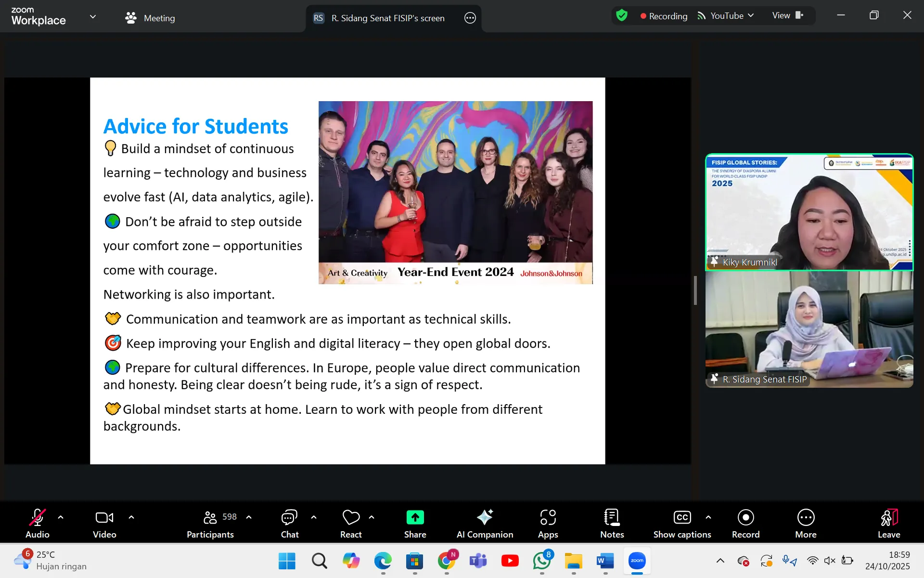Switch to the Meeting tab
This screenshot has height=578, width=924.
pos(150,18)
